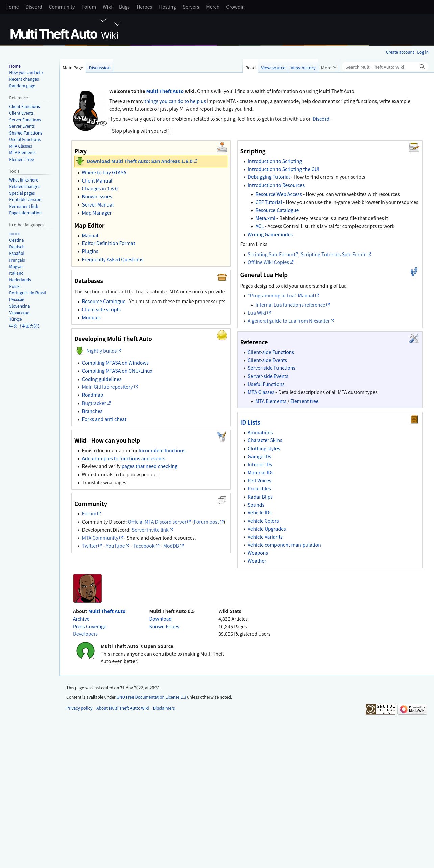This screenshot has height=868, width=434.
Task: Click Create account link
Action: (x=400, y=52)
